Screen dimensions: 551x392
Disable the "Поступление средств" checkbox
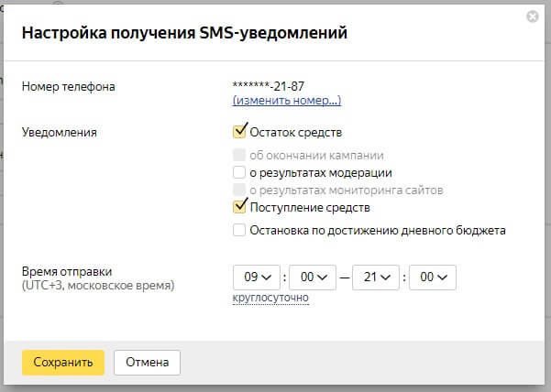(x=240, y=208)
